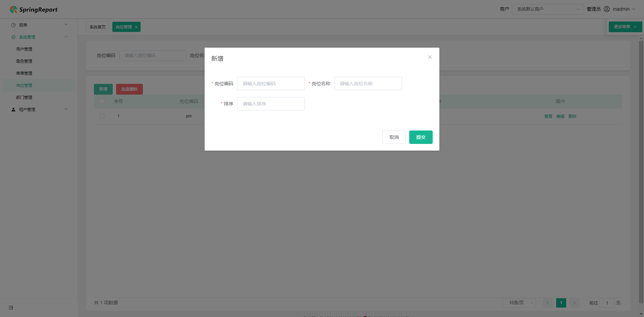Close the 岗位管理 tab via its X
This screenshot has height=317, width=644.
point(136,27)
